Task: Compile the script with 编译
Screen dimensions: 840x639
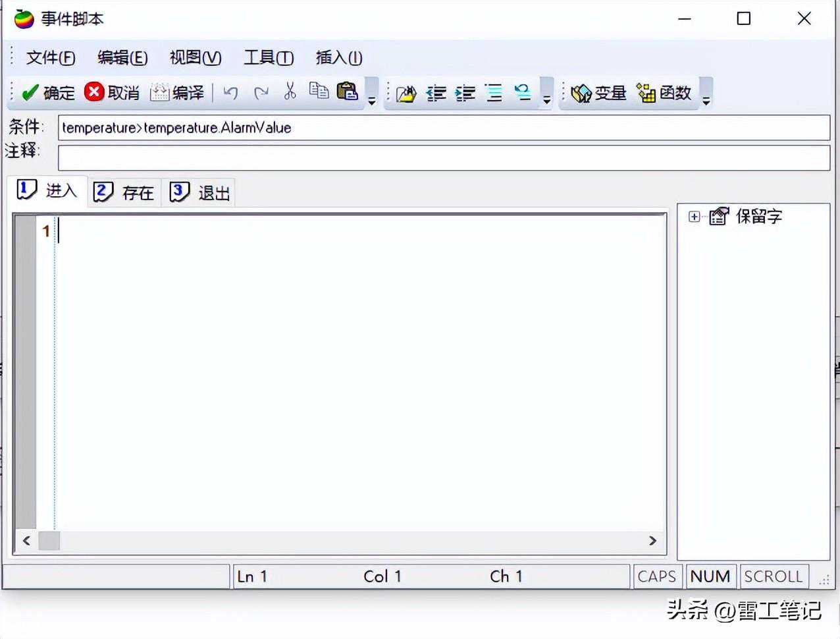Action: pyautogui.click(x=177, y=93)
